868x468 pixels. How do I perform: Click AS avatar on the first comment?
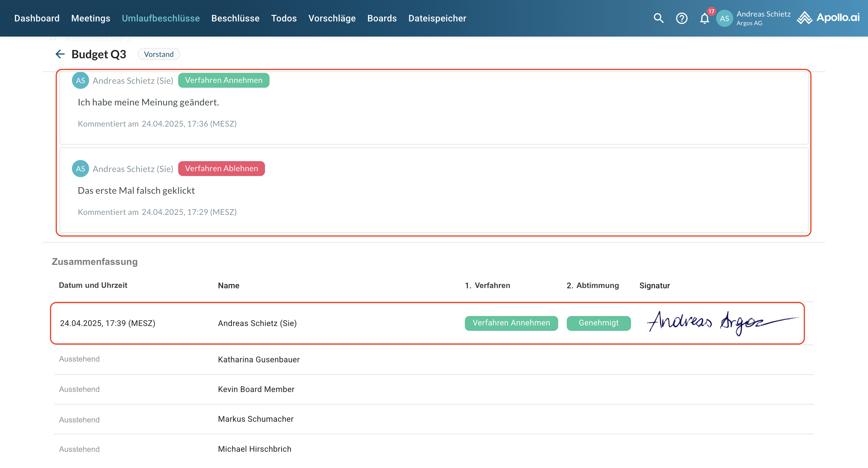click(x=80, y=81)
